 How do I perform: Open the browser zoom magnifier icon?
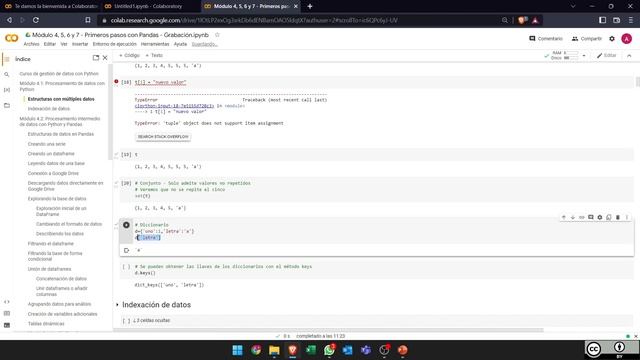pyautogui.click(x=505, y=20)
